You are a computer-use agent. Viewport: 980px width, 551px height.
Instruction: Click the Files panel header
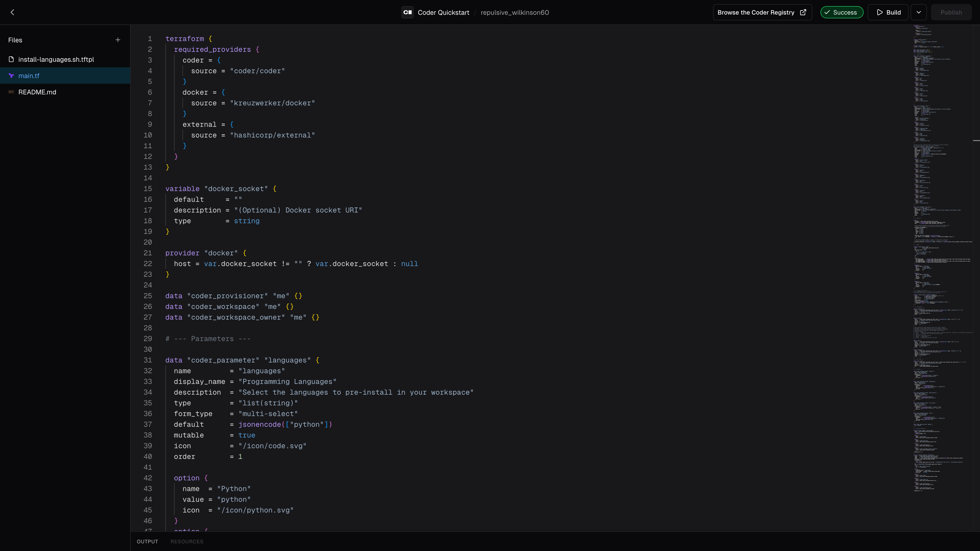coord(15,40)
